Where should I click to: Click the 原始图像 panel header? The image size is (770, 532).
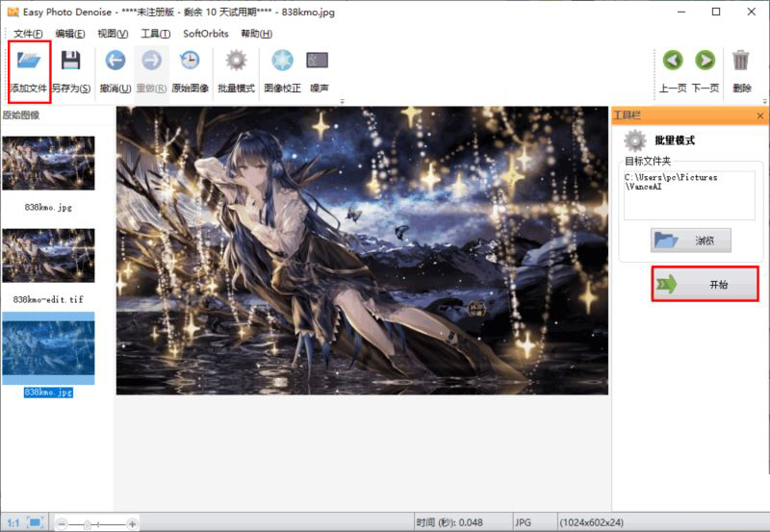click(x=20, y=115)
